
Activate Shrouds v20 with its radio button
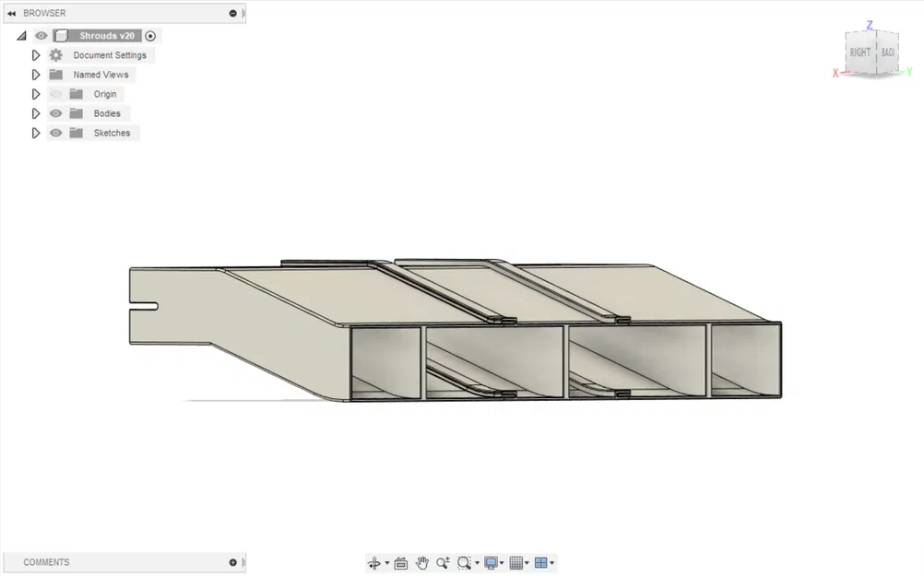pyautogui.click(x=150, y=35)
